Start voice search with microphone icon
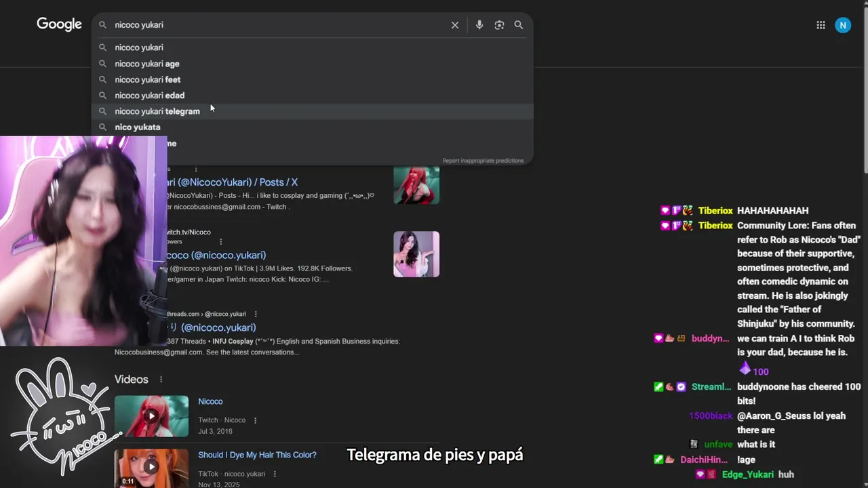This screenshot has height=488, width=868. coord(479,25)
